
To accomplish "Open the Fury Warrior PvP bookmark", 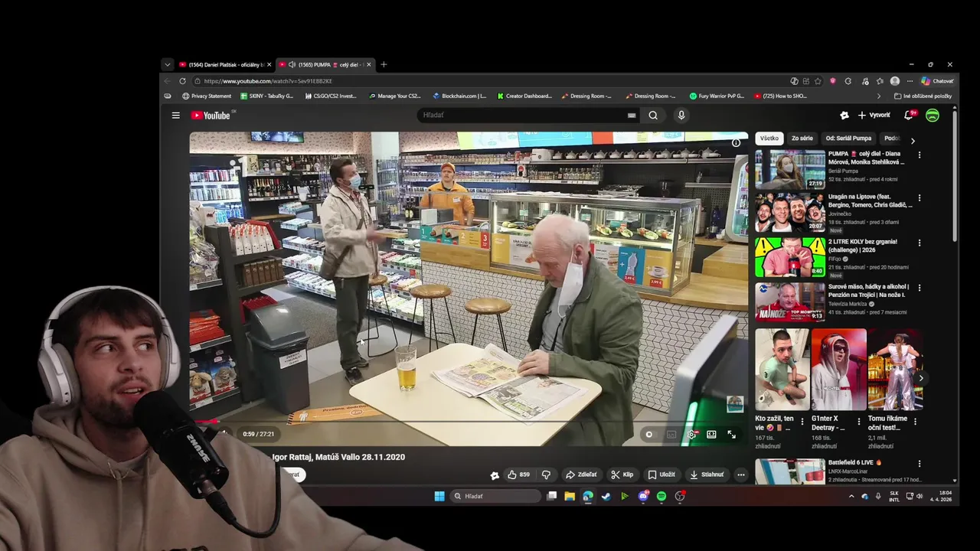I will [x=717, y=96].
